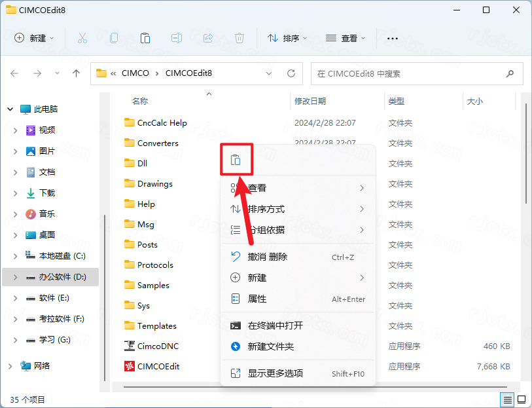Viewport: 532px width, 408px height.
Task: Select the CIMCOEdit application icon
Action: click(x=130, y=366)
